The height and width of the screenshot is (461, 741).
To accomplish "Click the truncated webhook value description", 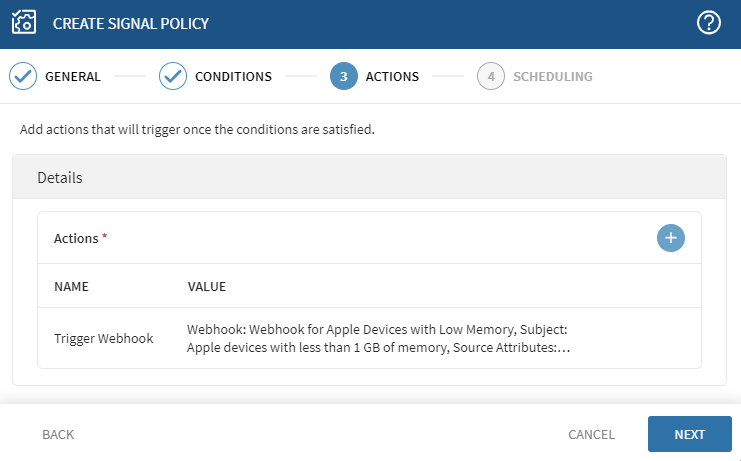I will tap(378, 338).
